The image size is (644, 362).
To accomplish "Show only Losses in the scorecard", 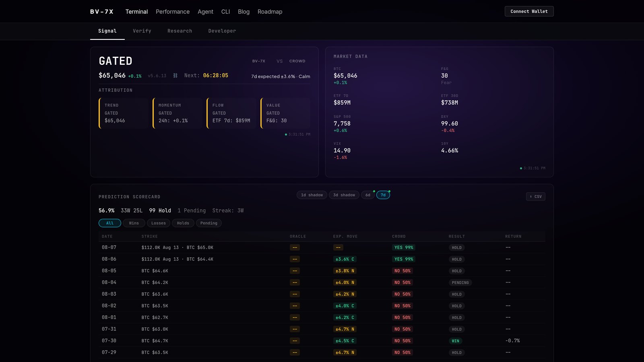I will pos(159,223).
